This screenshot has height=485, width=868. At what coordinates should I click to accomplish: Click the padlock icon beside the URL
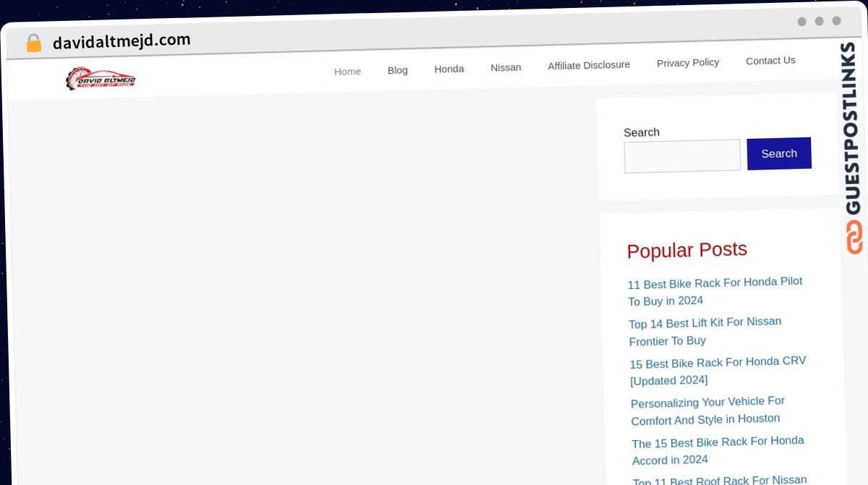coord(33,43)
